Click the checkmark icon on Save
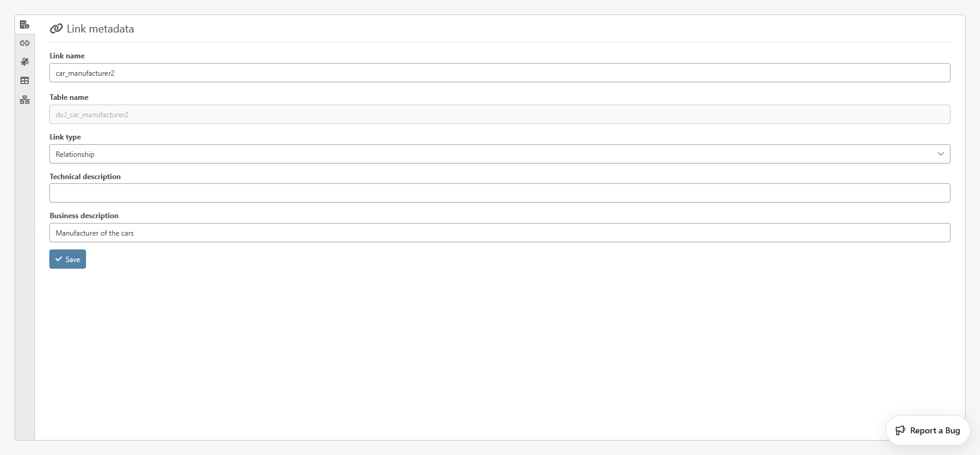 click(x=59, y=259)
